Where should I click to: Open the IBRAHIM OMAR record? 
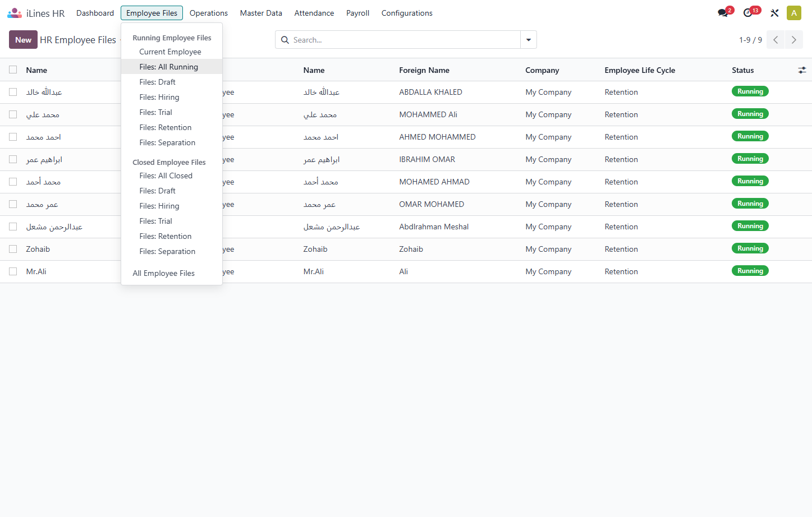tap(427, 159)
